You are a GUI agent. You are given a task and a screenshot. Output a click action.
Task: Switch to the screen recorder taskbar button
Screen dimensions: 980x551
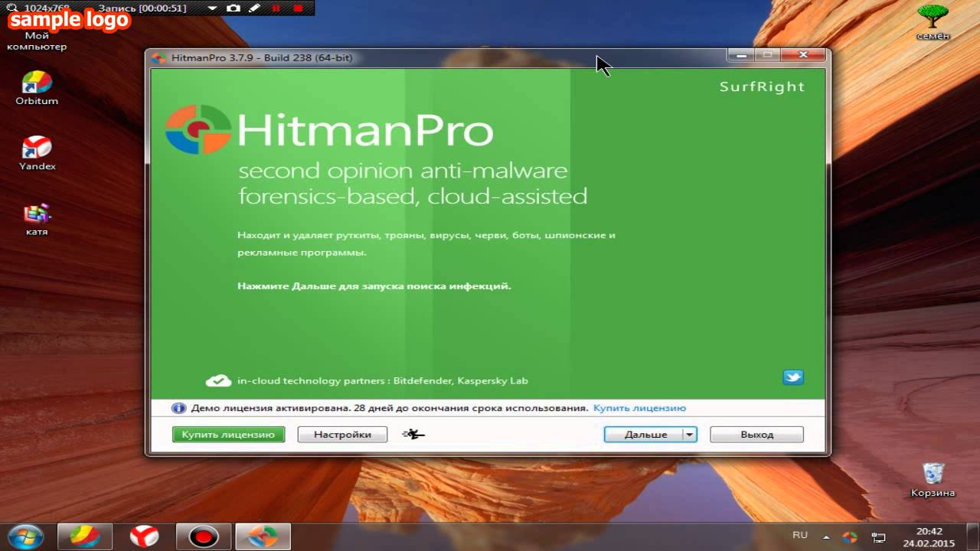(204, 536)
